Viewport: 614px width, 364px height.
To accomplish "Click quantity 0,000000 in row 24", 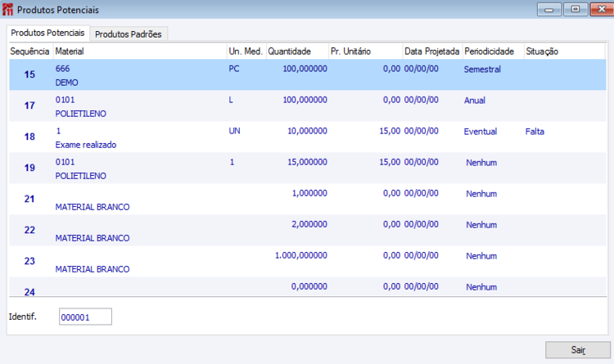I will [309, 286].
